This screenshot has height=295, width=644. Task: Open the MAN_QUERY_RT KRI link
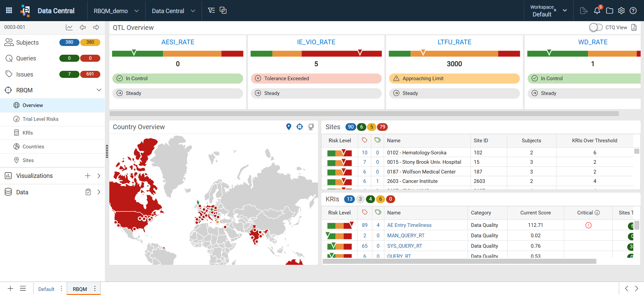(x=406, y=236)
